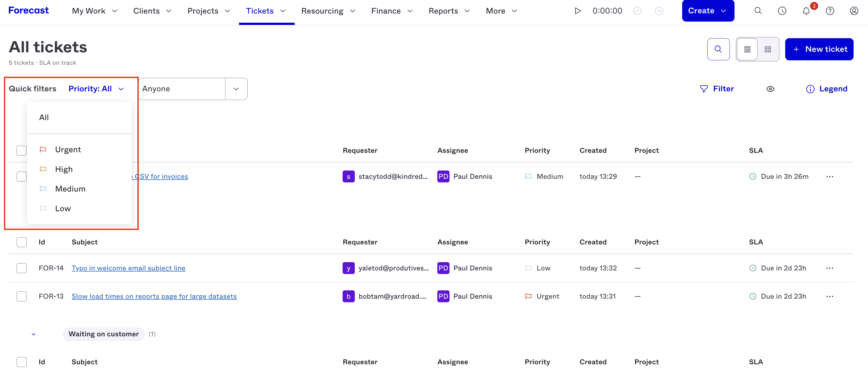Click SLA clock icon in FOR-14 row
Image resolution: width=868 pixels, height=372 pixels.
tap(753, 268)
